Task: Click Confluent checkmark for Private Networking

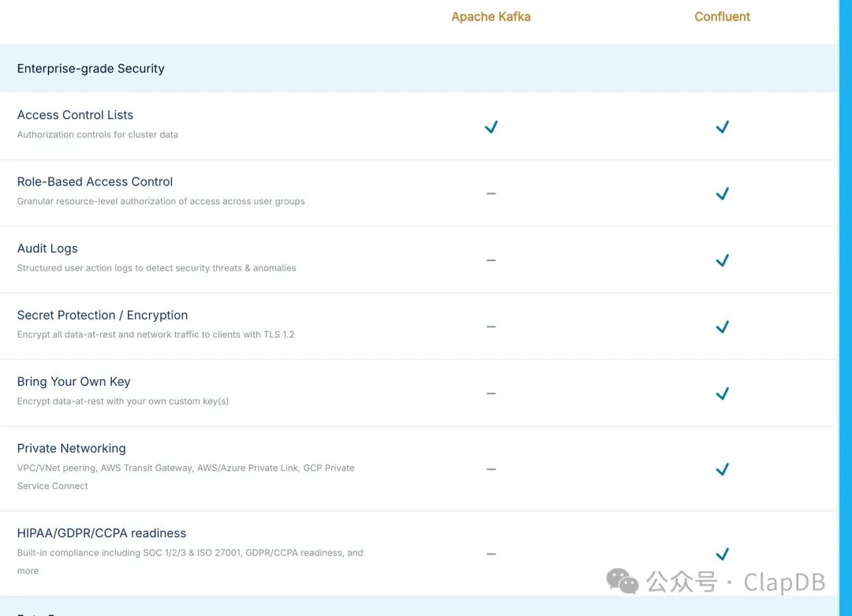Action: click(722, 469)
